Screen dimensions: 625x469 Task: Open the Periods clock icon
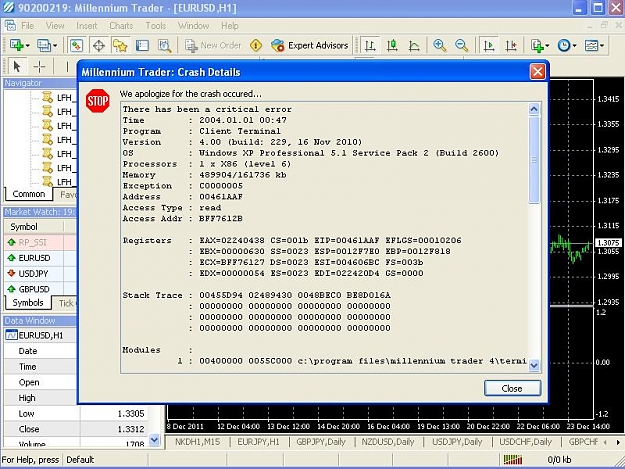click(x=564, y=45)
